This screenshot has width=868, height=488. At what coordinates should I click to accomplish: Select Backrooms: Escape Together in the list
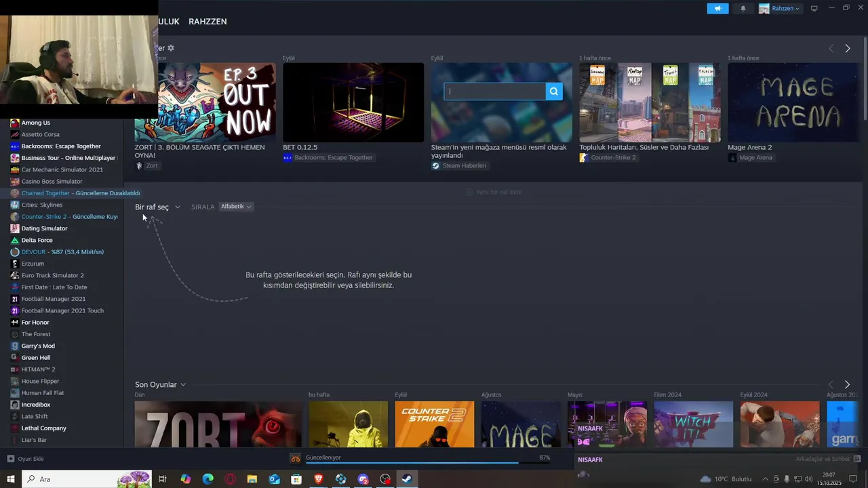(62, 146)
